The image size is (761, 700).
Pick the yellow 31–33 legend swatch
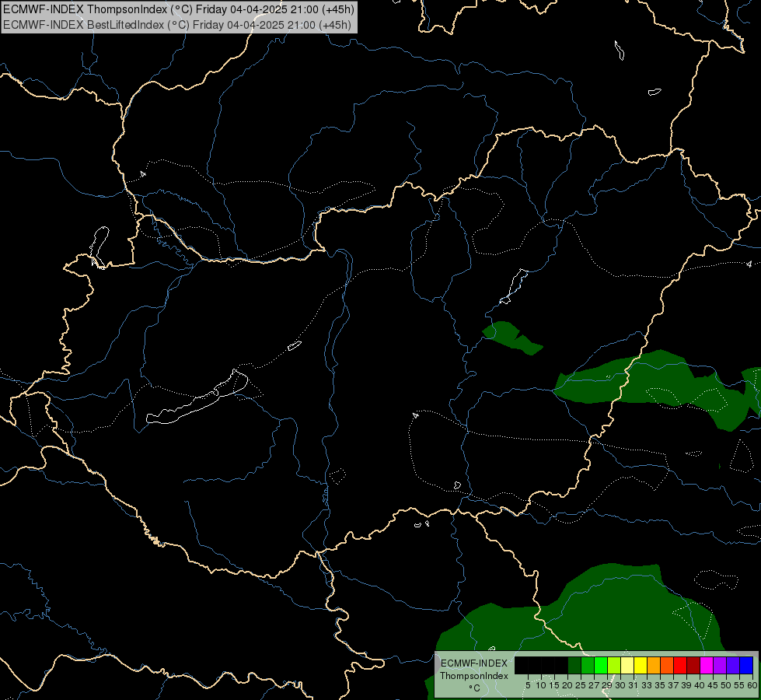[641, 665]
